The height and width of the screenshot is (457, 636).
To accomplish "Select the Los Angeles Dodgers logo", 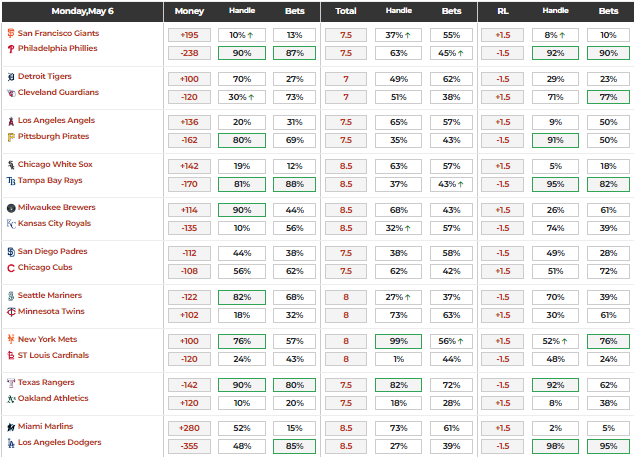I will 11,442.
